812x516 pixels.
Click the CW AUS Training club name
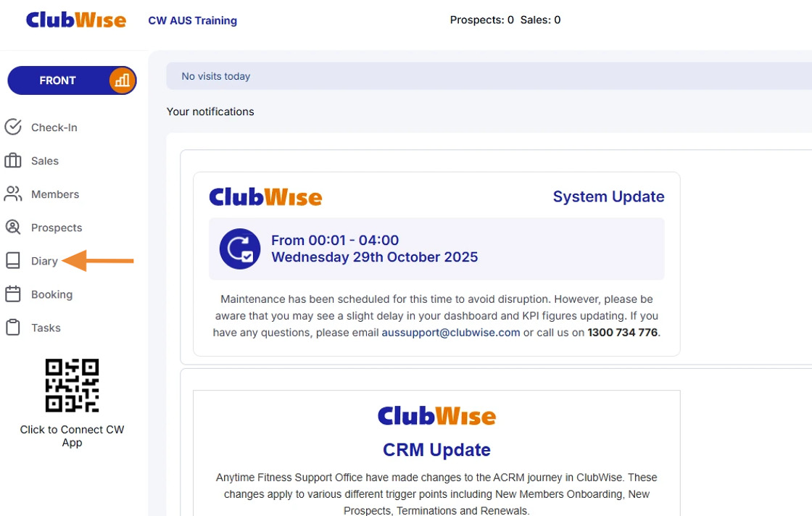pos(193,21)
